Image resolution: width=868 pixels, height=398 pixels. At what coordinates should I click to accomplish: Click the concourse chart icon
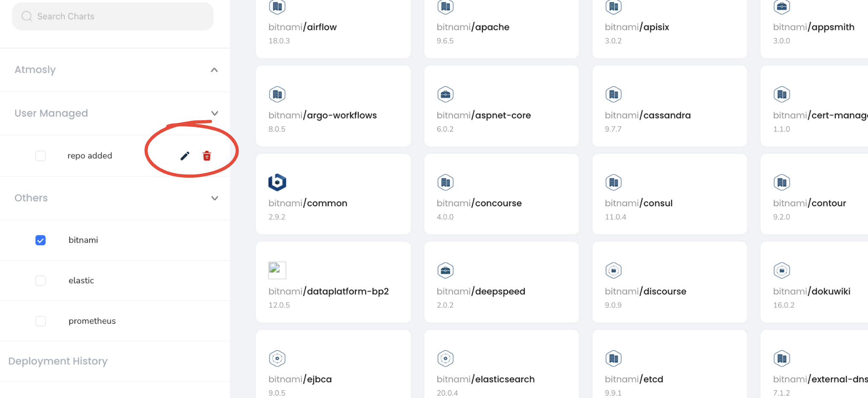pyautogui.click(x=446, y=182)
